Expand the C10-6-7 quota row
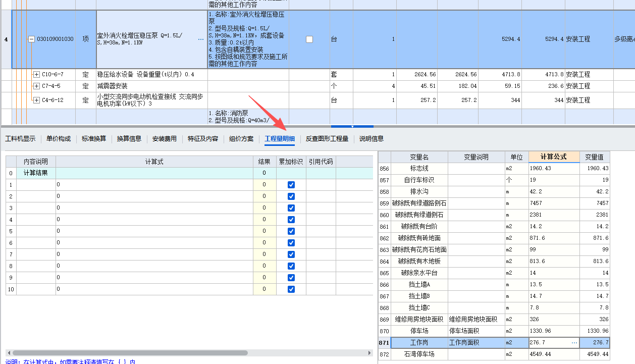Viewport: 635px width, 364px height. point(36,74)
